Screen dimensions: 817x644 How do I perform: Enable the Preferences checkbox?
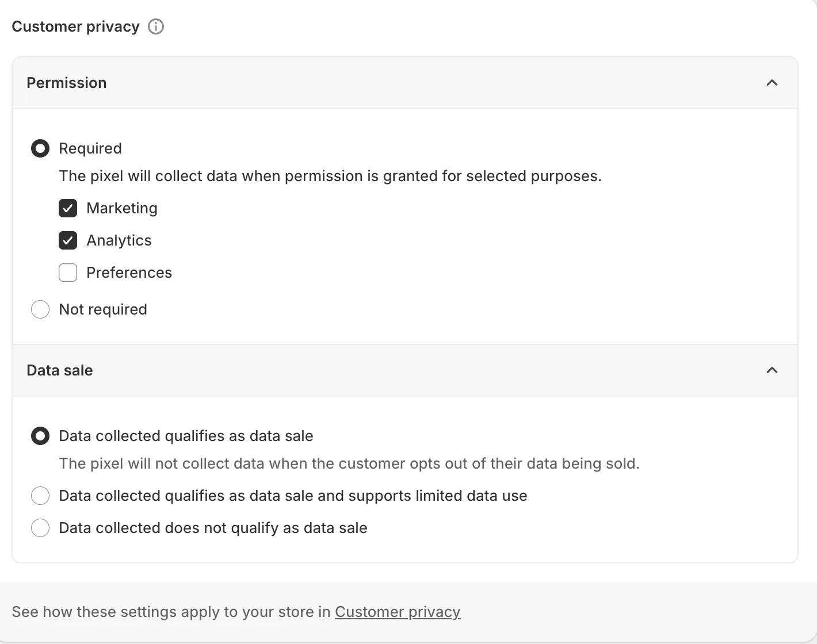68,273
